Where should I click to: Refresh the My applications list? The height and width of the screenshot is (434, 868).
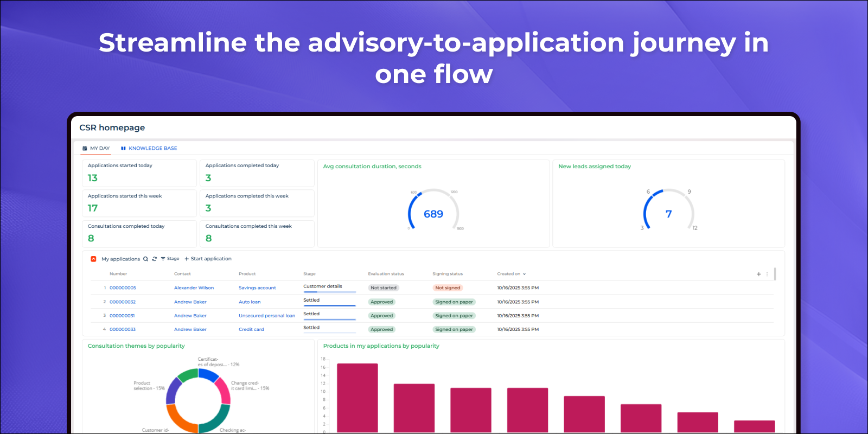[x=155, y=259]
